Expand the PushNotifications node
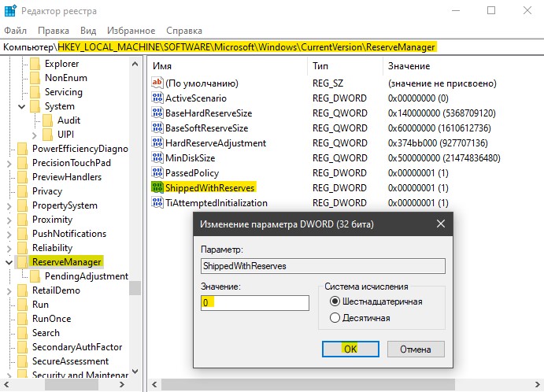544x392 pixels. coord(9,234)
